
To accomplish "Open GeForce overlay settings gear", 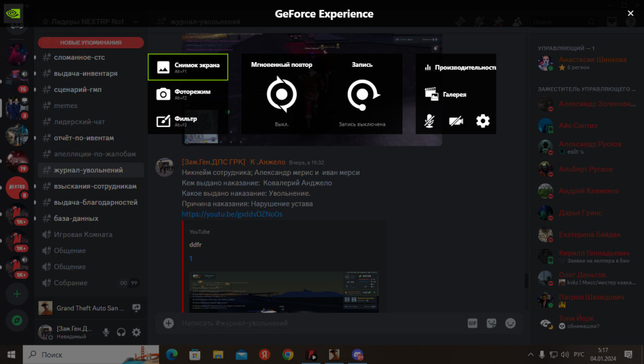I will [482, 121].
